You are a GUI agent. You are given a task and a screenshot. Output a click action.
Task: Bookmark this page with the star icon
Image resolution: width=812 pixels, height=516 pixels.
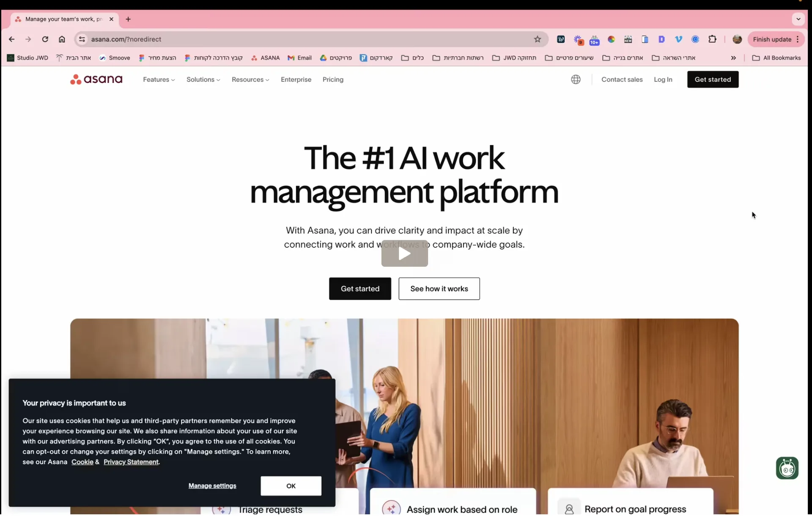tap(538, 39)
